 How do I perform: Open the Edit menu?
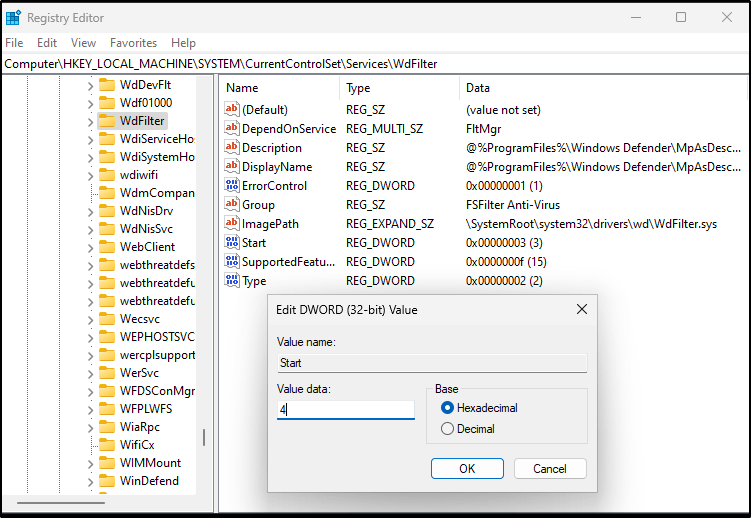point(47,43)
